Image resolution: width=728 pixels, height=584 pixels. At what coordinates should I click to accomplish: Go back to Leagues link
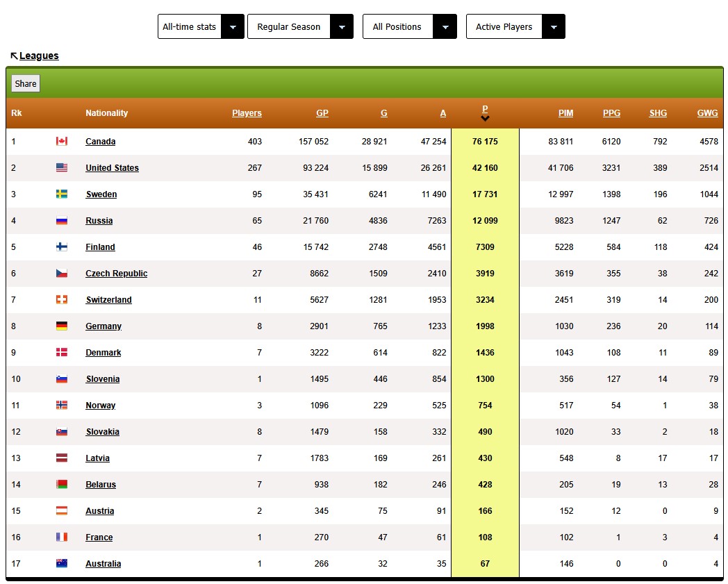[39, 56]
